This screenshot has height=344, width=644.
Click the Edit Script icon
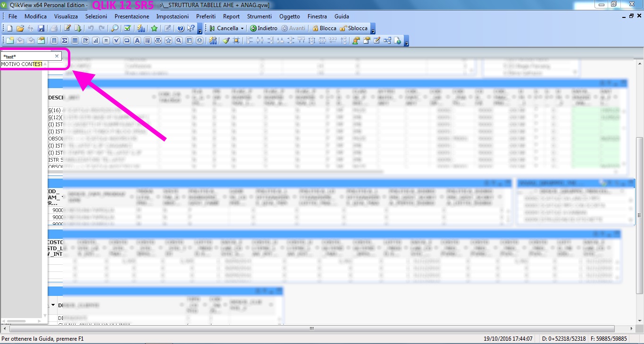tap(67, 28)
